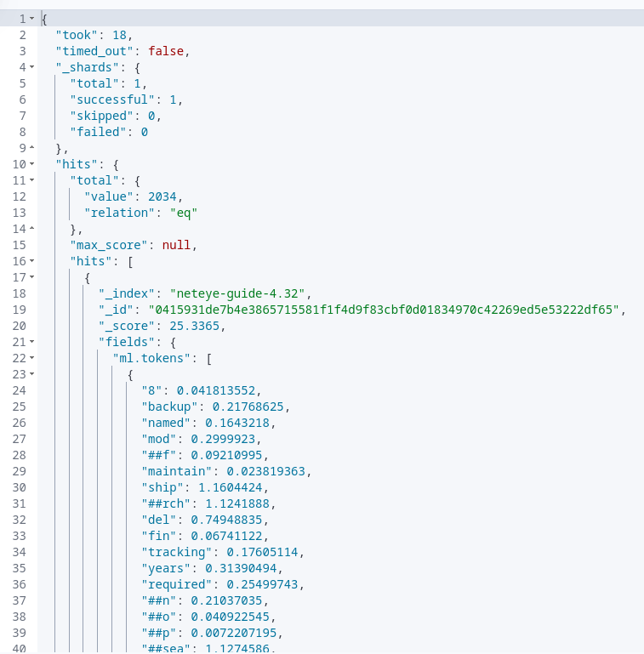Click the value 0.0072207195

[234, 633]
